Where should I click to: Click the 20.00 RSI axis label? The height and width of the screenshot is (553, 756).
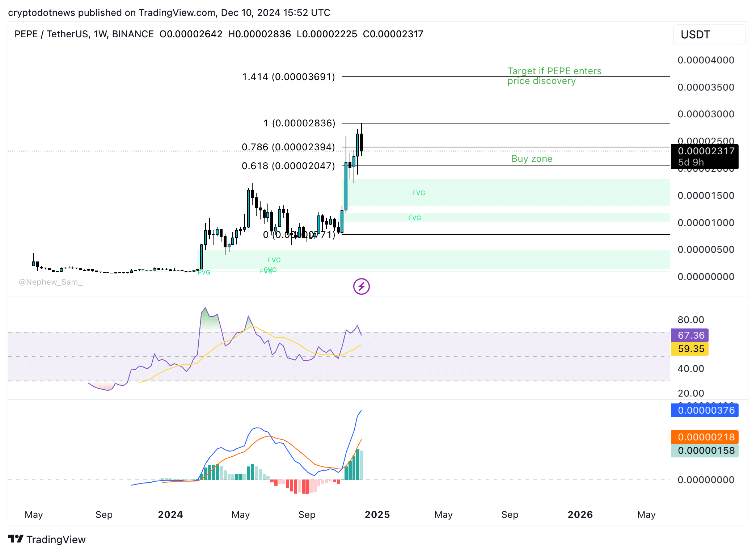pos(690,393)
